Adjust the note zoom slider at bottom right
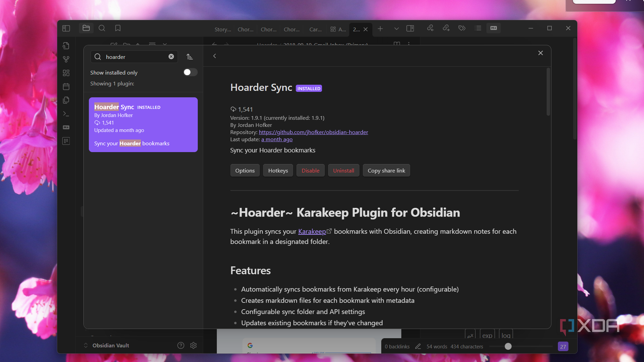Screen dimensions: 644x362 (508, 346)
